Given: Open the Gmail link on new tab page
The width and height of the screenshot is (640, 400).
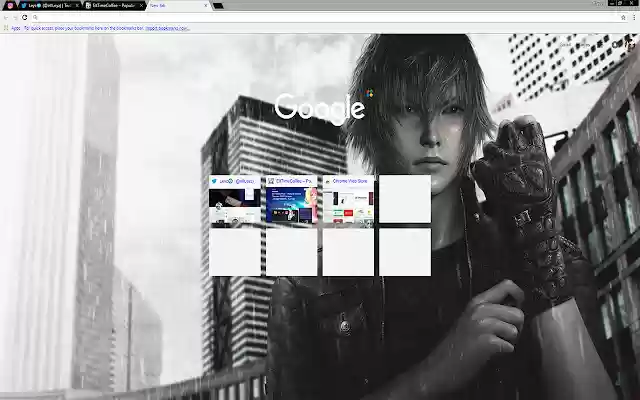Looking at the screenshot, I should point(565,45).
